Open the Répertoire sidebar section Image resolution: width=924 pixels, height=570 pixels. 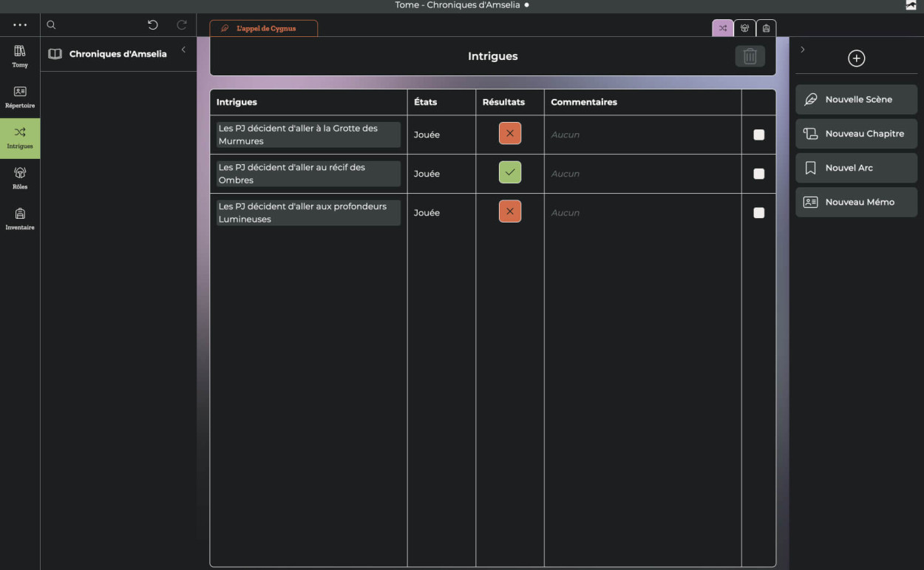[20, 97]
